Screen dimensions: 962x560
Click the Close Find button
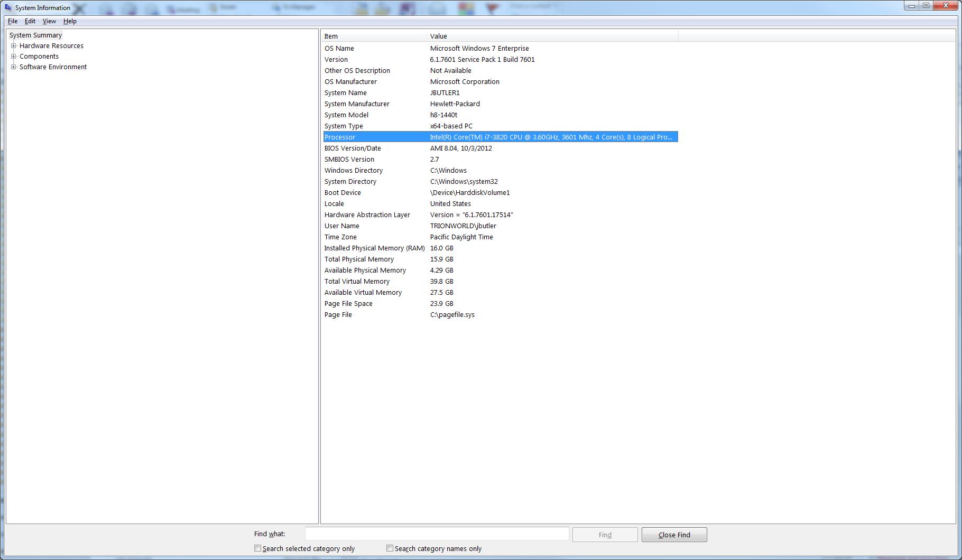click(674, 535)
